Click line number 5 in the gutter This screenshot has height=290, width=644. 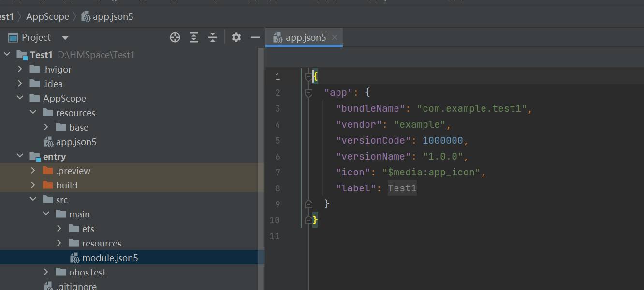point(278,141)
